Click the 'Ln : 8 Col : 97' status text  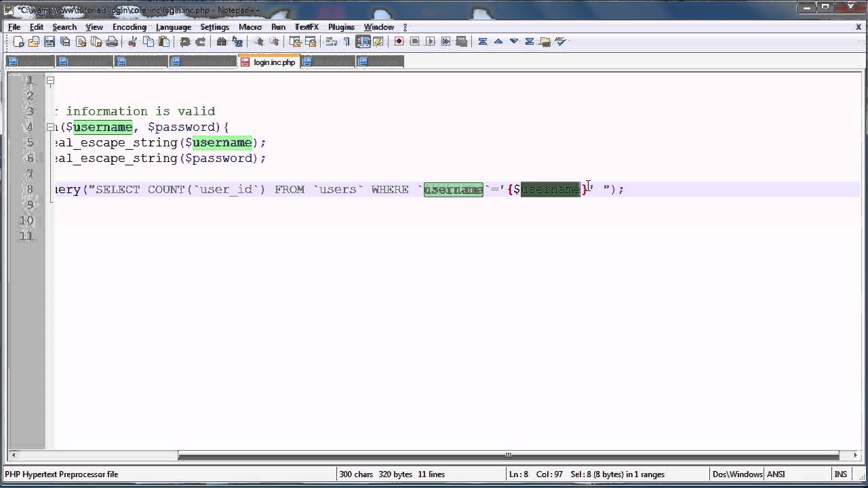(536, 474)
